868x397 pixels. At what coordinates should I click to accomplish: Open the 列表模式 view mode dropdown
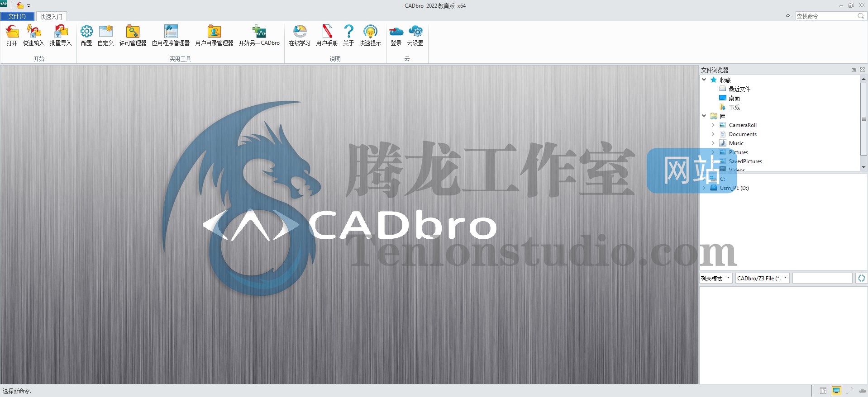715,278
